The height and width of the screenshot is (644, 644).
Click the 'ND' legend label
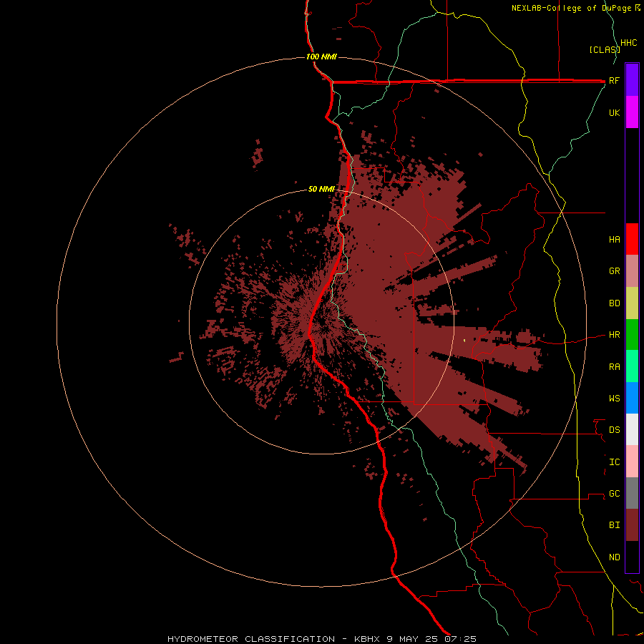click(614, 557)
